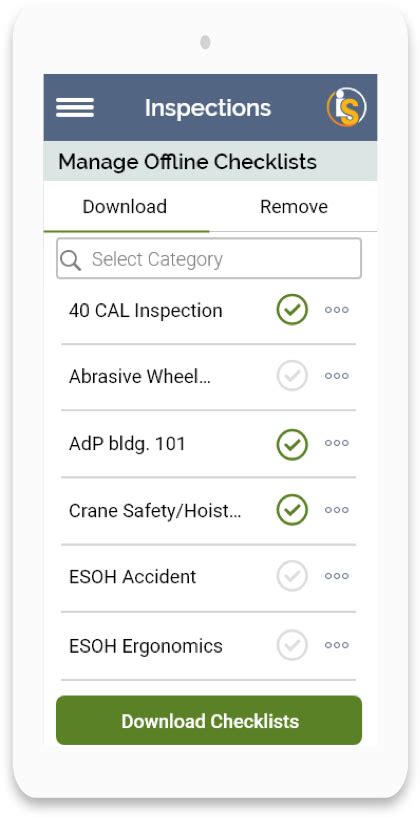Open more options for ESOH Ergonomics
The height and width of the screenshot is (818, 420).
[337, 645]
